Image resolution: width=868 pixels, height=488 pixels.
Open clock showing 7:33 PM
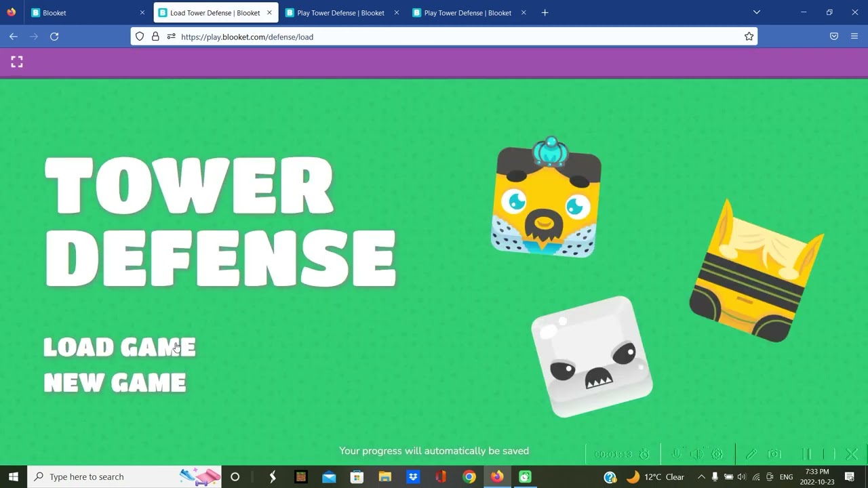pyautogui.click(x=817, y=476)
